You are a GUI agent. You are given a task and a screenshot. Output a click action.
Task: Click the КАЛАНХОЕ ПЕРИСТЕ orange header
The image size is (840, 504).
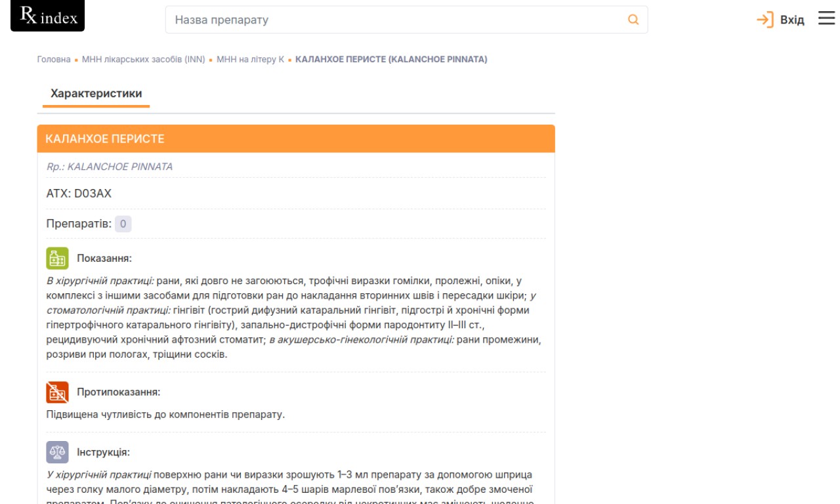pos(295,139)
